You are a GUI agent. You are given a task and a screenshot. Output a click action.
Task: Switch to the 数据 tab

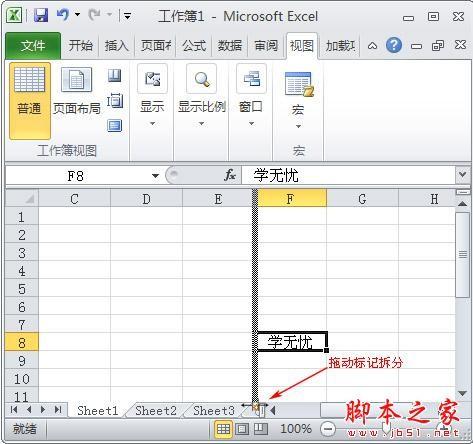[230, 45]
